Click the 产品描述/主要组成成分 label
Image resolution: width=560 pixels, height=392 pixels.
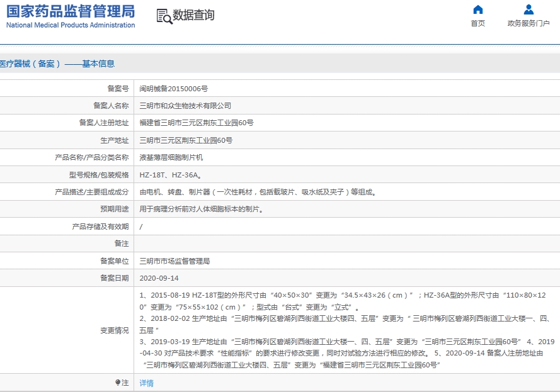(92, 192)
